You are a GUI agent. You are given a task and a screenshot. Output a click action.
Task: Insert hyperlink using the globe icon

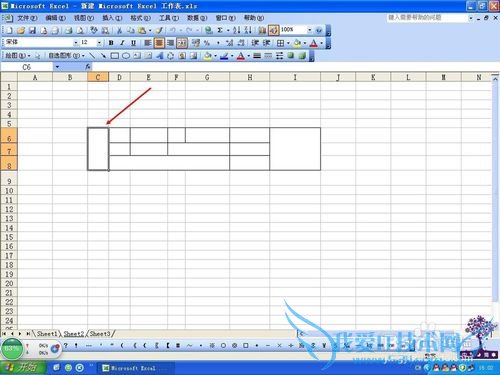click(x=209, y=30)
